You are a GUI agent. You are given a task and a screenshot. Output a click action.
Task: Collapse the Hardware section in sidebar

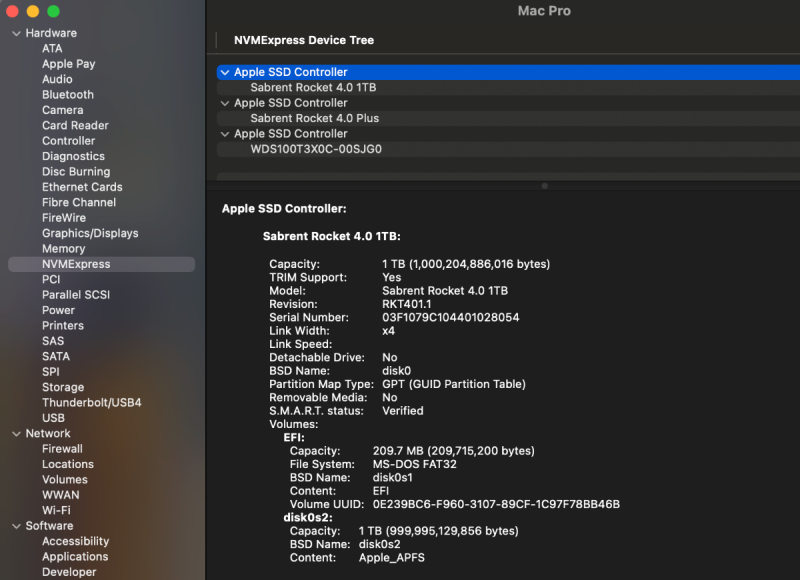(16, 33)
